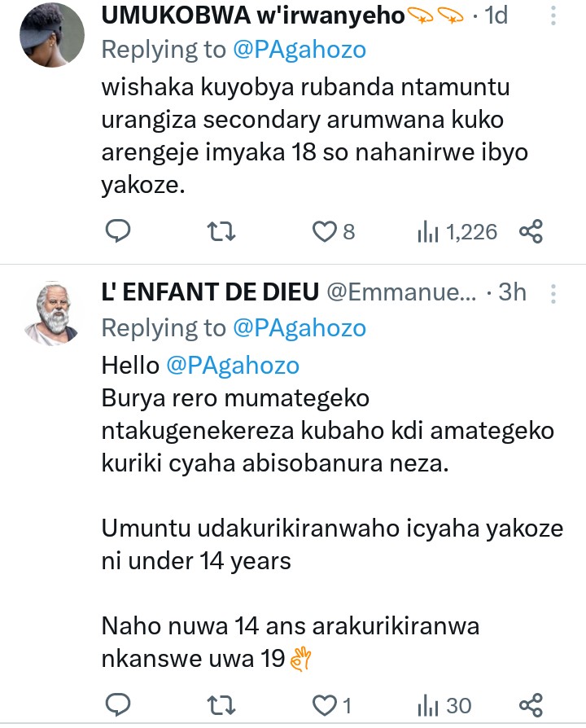Reply to UMUKOBWA w'irwanyeho's tweet

click(x=119, y=232)
